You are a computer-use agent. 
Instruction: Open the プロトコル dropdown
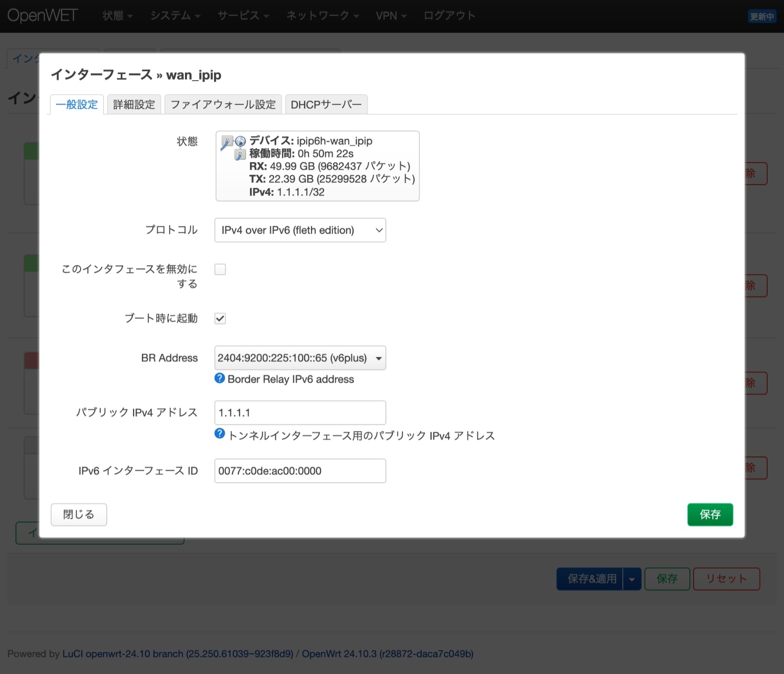[x=300, y=230]
